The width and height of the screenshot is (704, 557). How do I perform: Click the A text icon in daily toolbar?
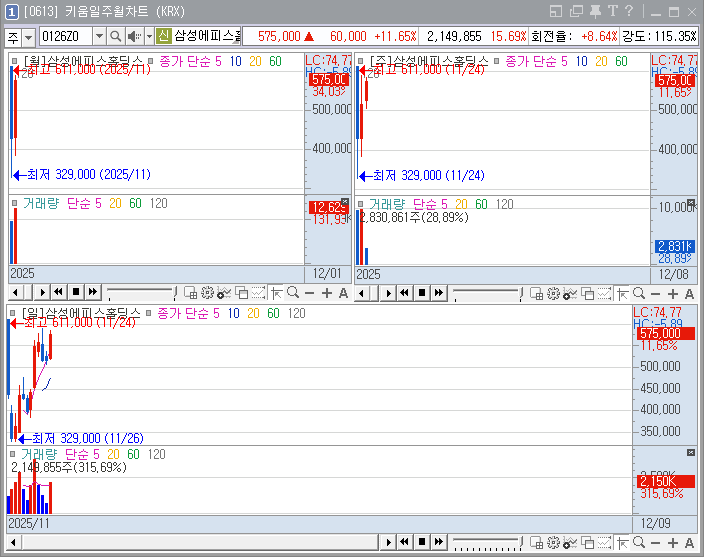(690, 543)
